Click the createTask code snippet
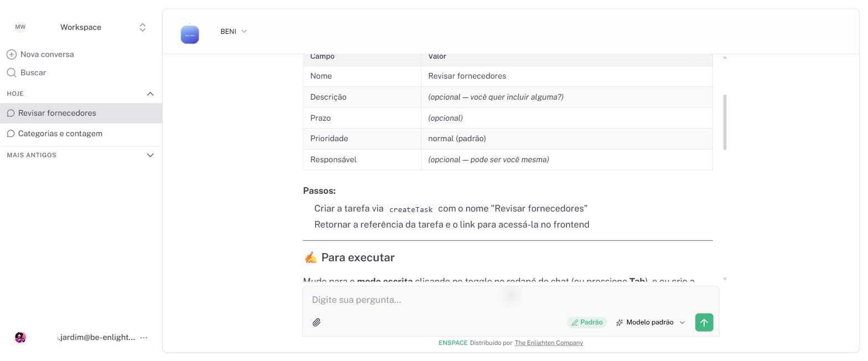Viewport: 868px width, 361px height. [411, 209]
